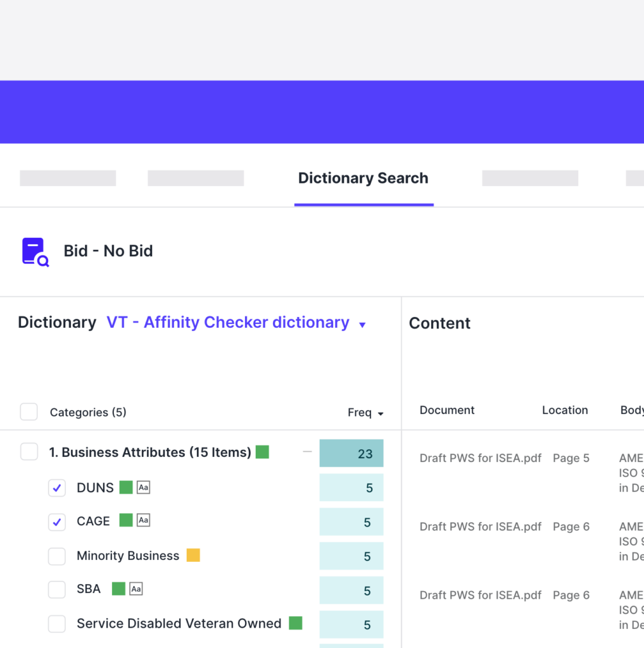This screenshot has height=648, width=644.
Task: Uncheck the DUNS checkbox
Action: (x=57, y=488)
